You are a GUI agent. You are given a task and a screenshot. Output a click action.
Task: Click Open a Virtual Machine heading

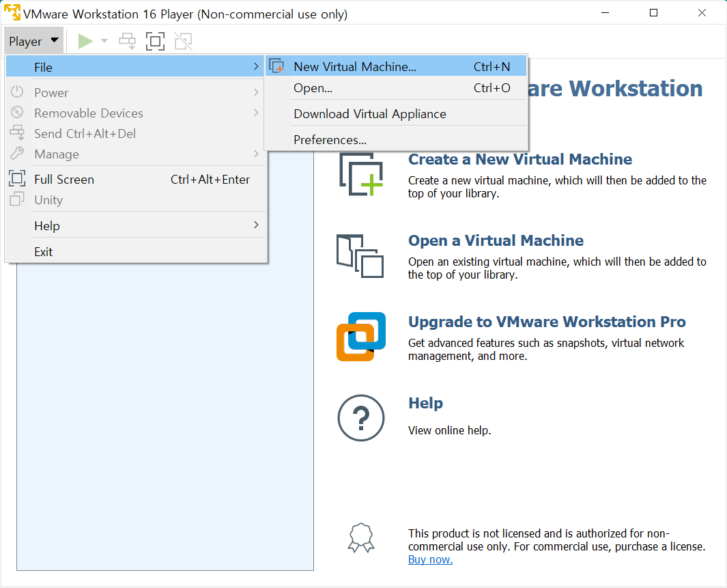(x=496, y=240)
